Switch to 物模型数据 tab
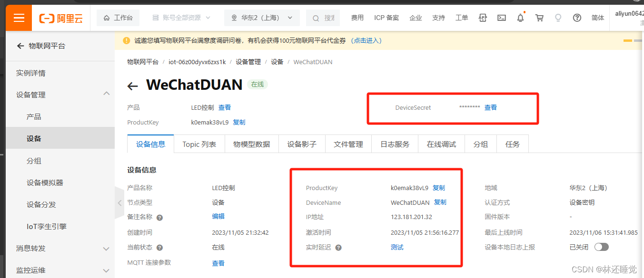The height and width of the screenshot is (278, 644). pyautogui.click(x=252, y=144)
